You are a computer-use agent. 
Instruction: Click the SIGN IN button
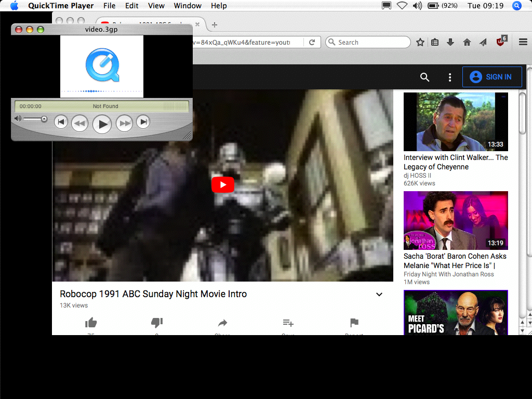[x=492, y=77]
